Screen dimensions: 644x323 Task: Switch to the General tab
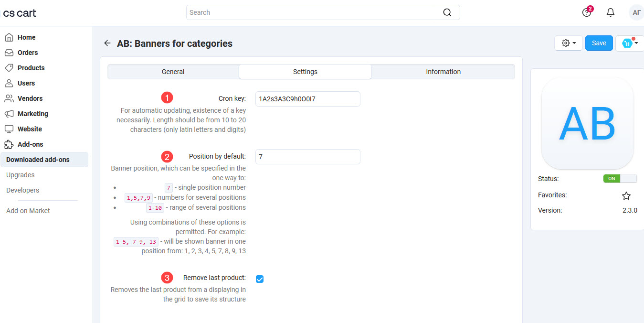pyautogui.click(x=173, y=71)
